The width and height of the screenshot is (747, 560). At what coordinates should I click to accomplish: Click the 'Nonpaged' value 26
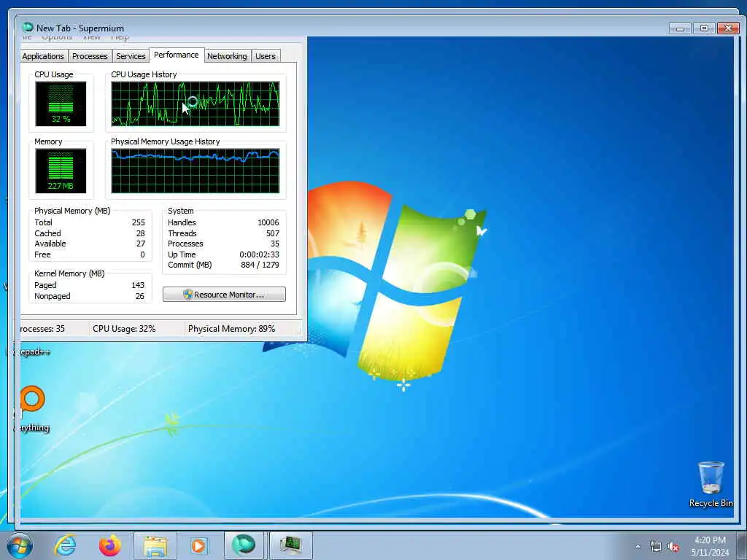coord(139,296)
